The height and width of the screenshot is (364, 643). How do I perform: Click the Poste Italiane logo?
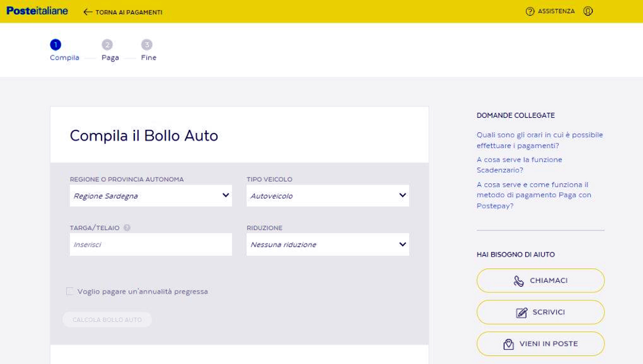(x=37, y=11)
